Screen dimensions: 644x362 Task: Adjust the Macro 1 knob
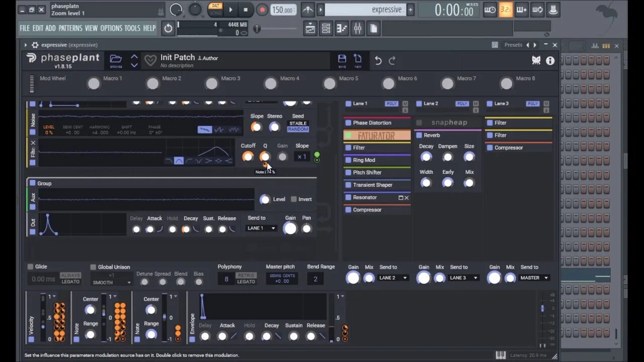coord(94,83)
